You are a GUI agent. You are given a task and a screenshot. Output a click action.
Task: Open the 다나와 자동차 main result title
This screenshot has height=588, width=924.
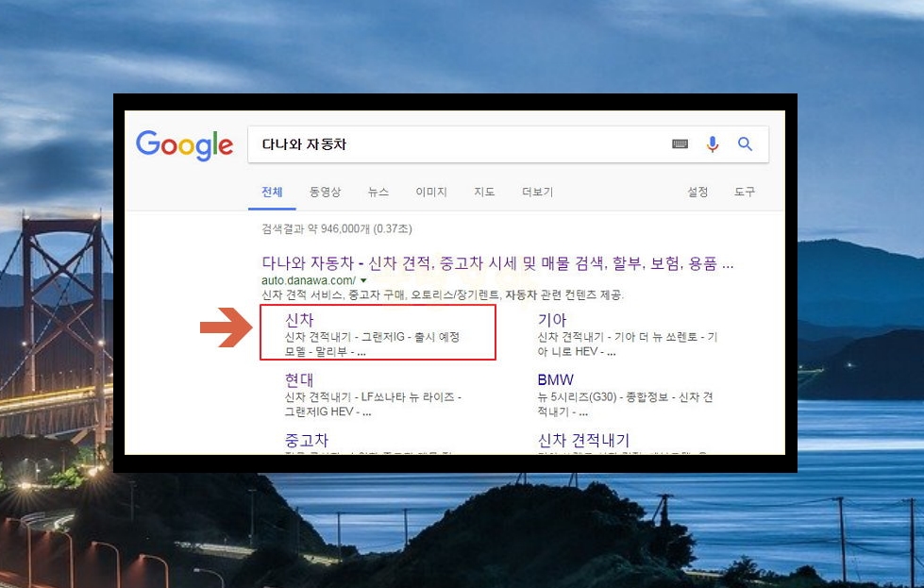tap(497, 262)
